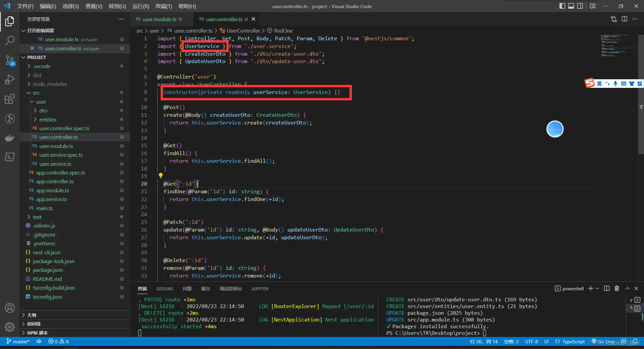Open the Search view in activity bar
This screenshot has width=644, height=349.
click(10, 41)
